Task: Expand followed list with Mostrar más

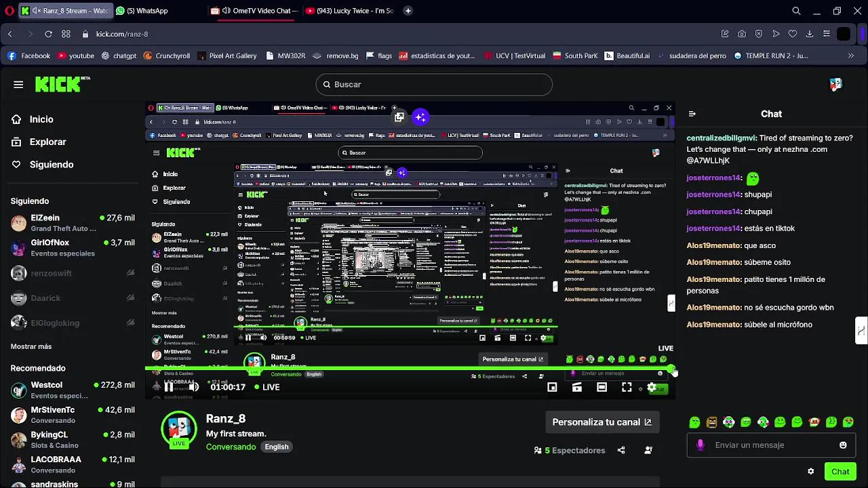Action: point(31,346)
